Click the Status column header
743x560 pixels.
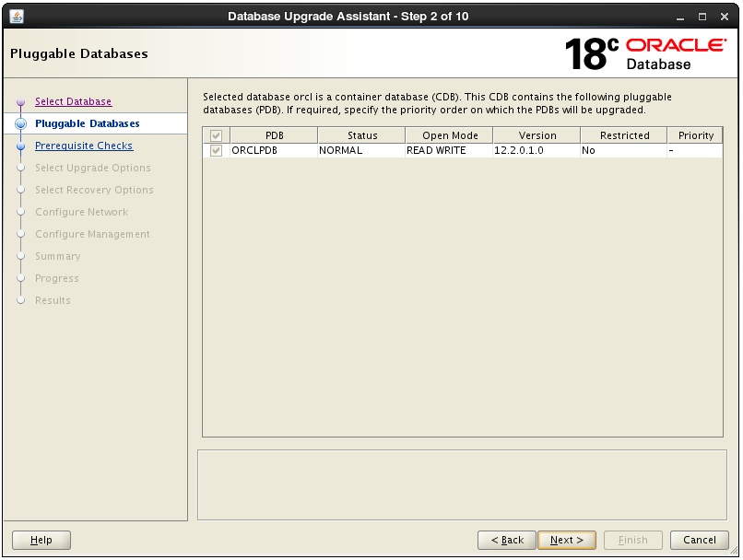[361, 135]
